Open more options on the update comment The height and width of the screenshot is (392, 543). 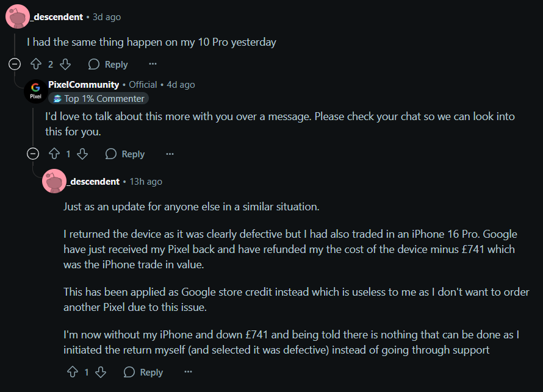188,372
